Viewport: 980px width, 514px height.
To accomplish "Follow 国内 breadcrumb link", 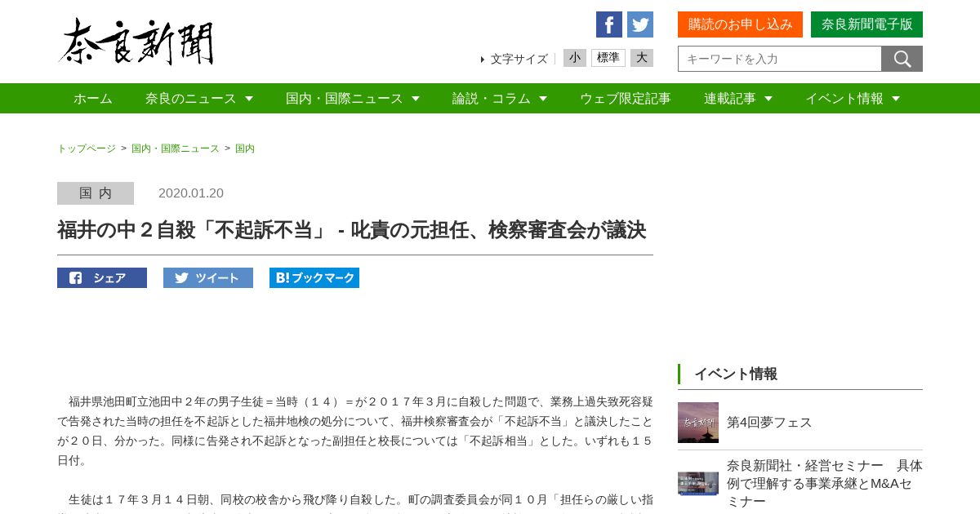I will [x=245, y=148].
